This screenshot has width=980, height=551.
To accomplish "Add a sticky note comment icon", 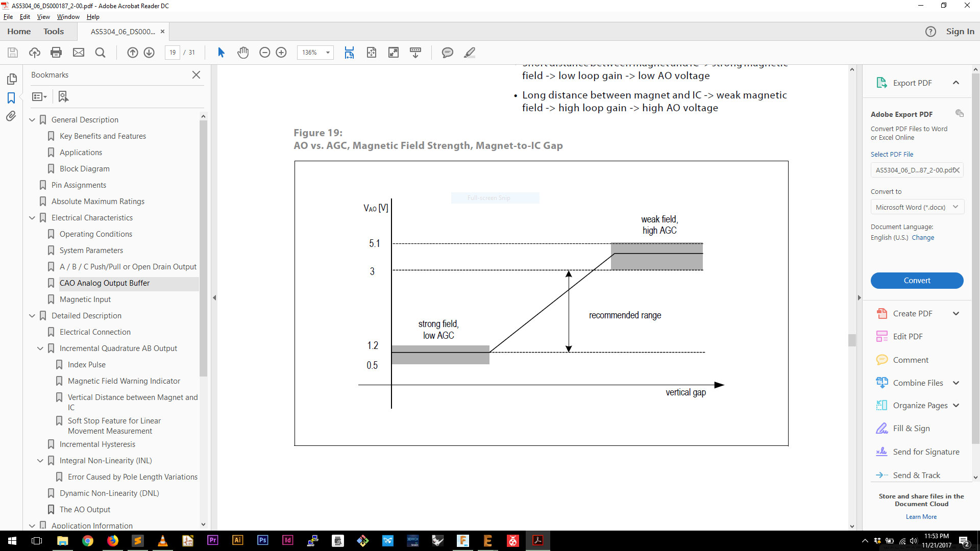I will click(x=448, y=53).
